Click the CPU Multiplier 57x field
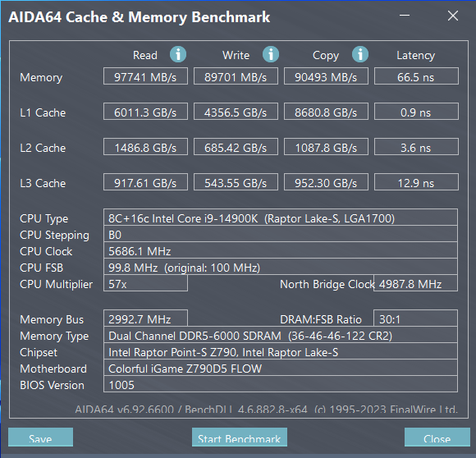The image size is (476, 458). [145, 283]
